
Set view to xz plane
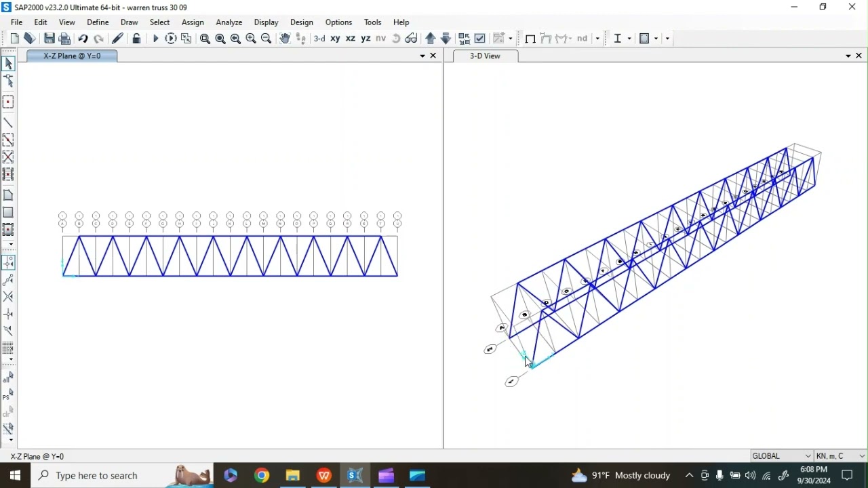351,39
